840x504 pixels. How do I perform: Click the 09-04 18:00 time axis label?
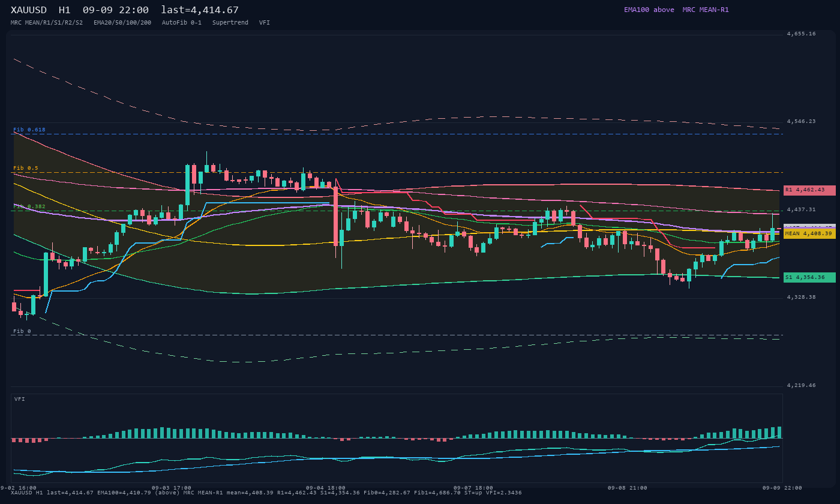[x=326, y=488]
